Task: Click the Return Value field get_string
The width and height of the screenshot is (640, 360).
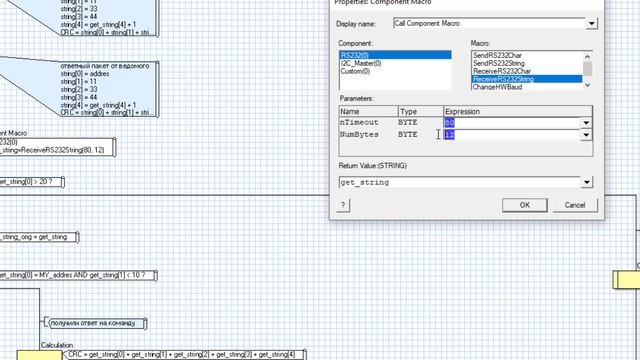Action: tap(460, 182)
